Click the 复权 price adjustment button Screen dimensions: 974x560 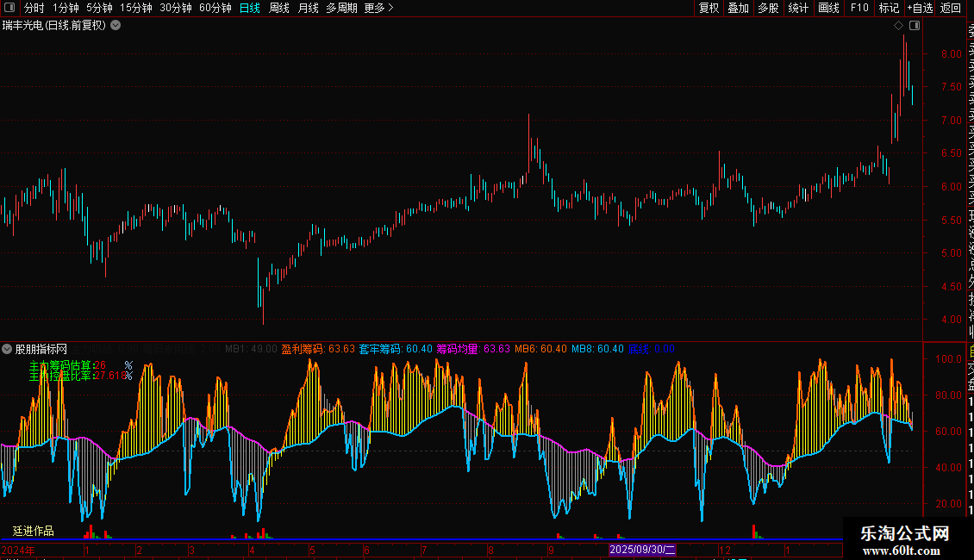(x=709, y=8)
